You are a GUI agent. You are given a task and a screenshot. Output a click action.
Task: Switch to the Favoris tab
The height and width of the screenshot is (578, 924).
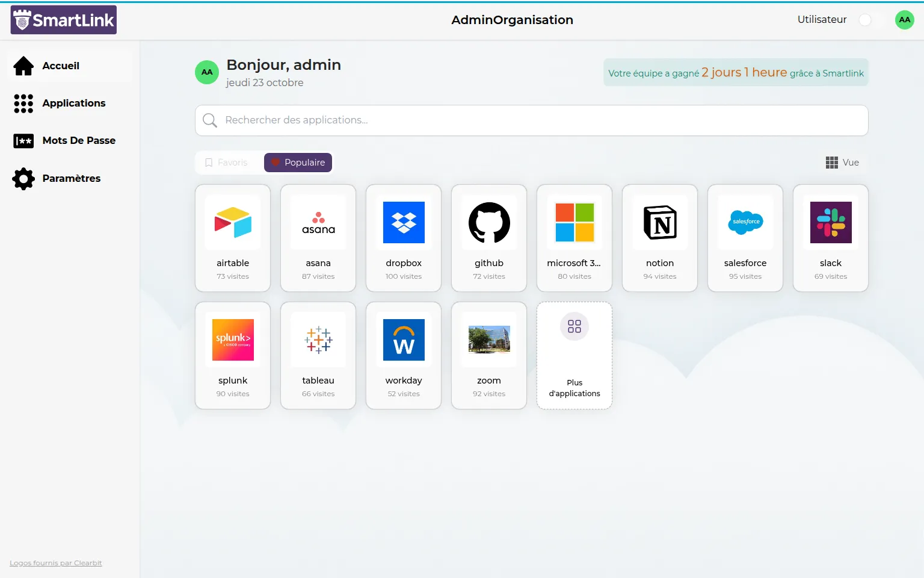point(227,163)
